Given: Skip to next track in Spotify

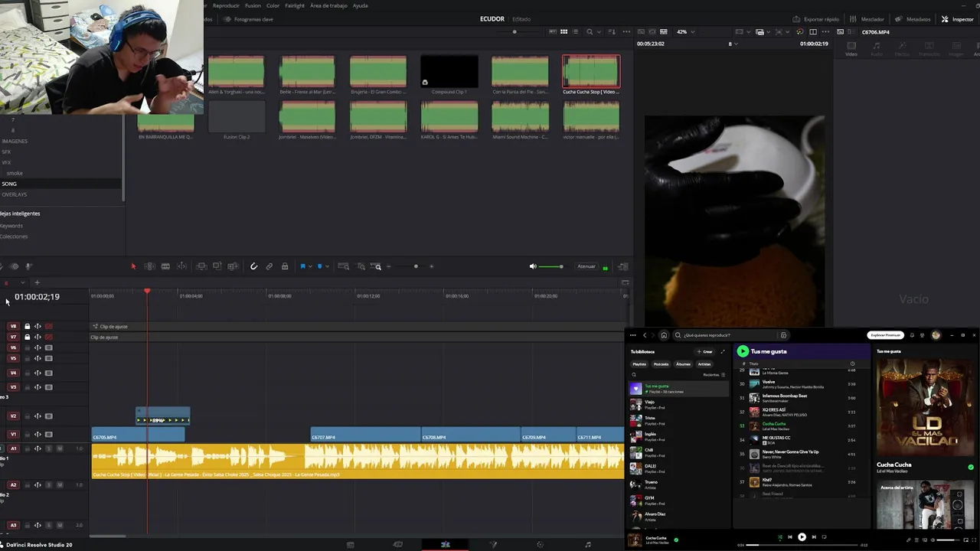Looking at the screenshot, I should [814, 536].
